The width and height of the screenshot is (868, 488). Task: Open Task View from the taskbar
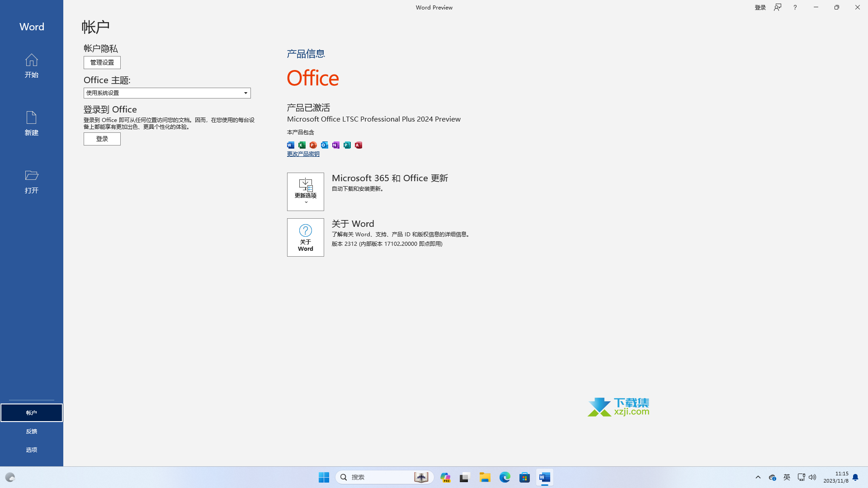tap(465, 477)
